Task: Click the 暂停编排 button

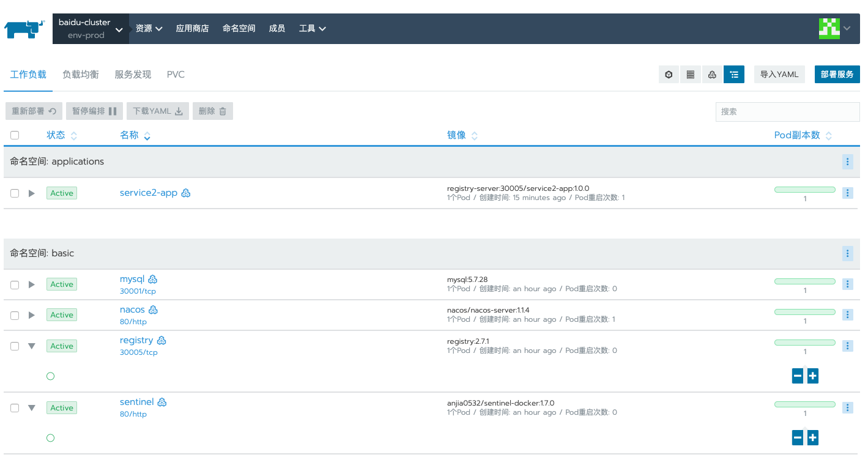Action: [x=94, y=111]
